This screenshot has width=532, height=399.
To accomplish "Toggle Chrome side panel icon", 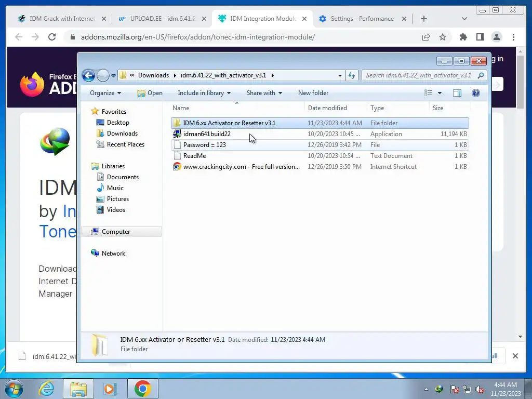I will click(x=480, y=37).
